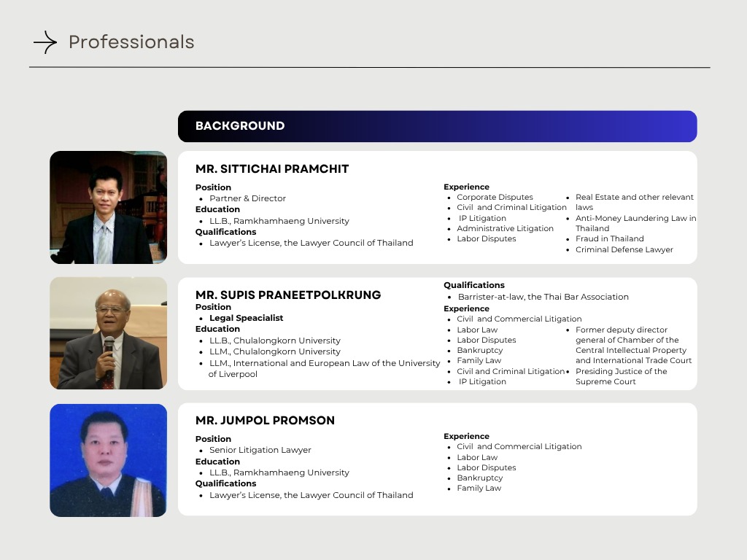Select Jumpol's LL.B., Ramkhamhaeng University line
Screen dimensions: 747x560
click(x=279, y=472)
